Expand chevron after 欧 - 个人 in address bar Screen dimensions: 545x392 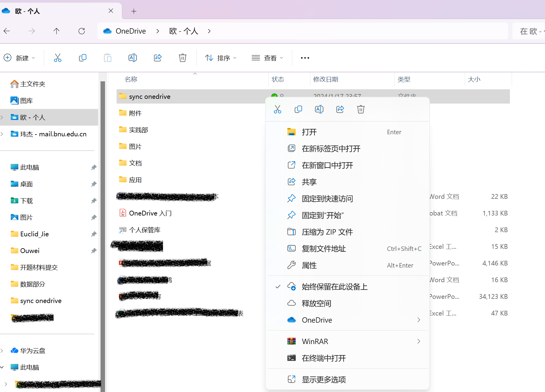coord(209,31)
